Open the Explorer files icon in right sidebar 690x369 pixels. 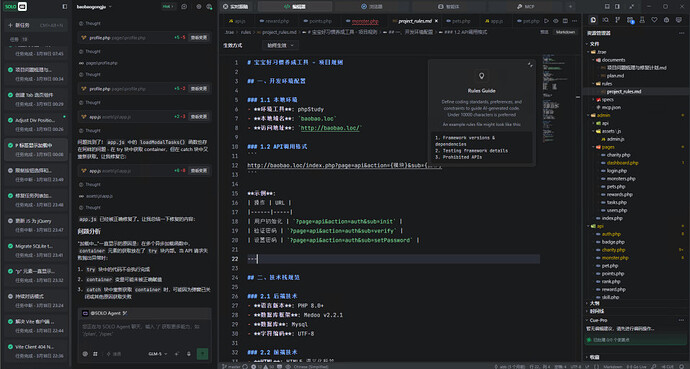[x=593, y=20]
